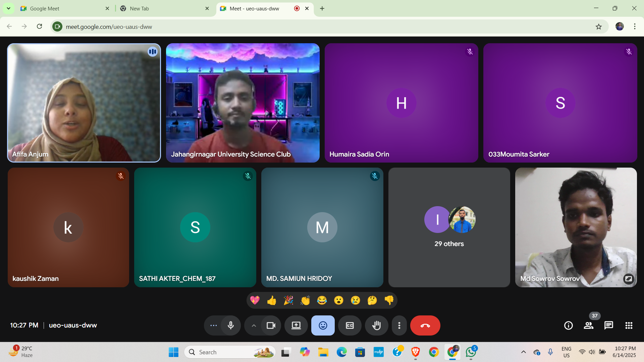
Task: Toggle the microphone mute button
Action: click(231, 325)
